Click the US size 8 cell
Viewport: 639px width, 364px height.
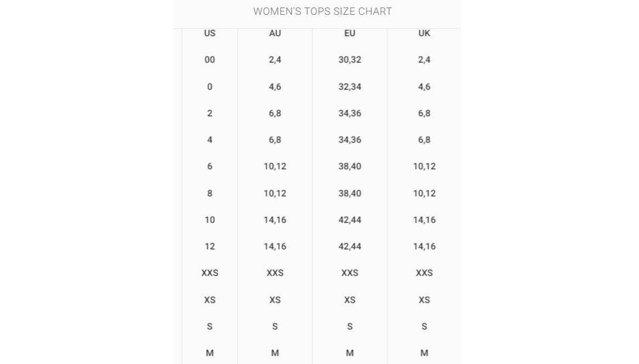[x=209, y=193]
